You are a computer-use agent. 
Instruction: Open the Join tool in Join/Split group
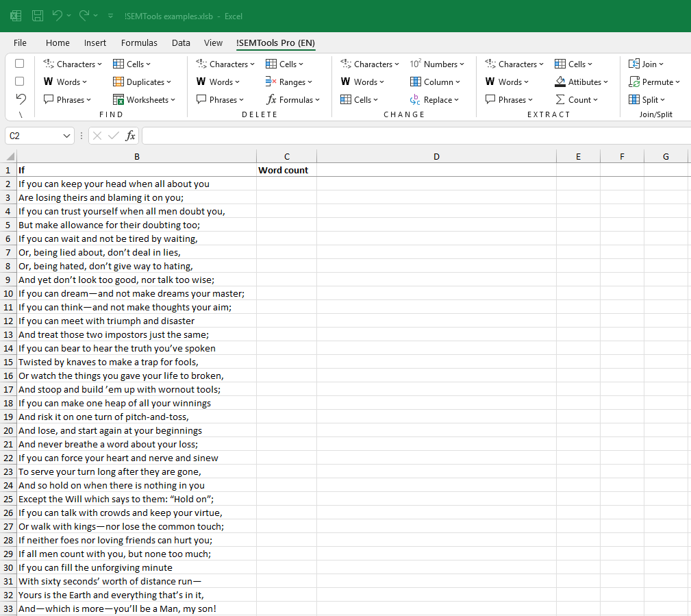point(647,64)
